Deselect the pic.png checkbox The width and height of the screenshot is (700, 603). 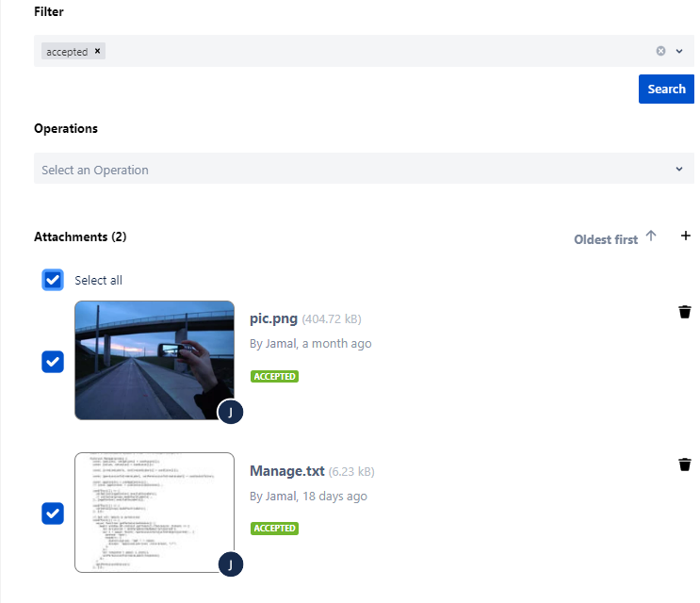point(53,362)
